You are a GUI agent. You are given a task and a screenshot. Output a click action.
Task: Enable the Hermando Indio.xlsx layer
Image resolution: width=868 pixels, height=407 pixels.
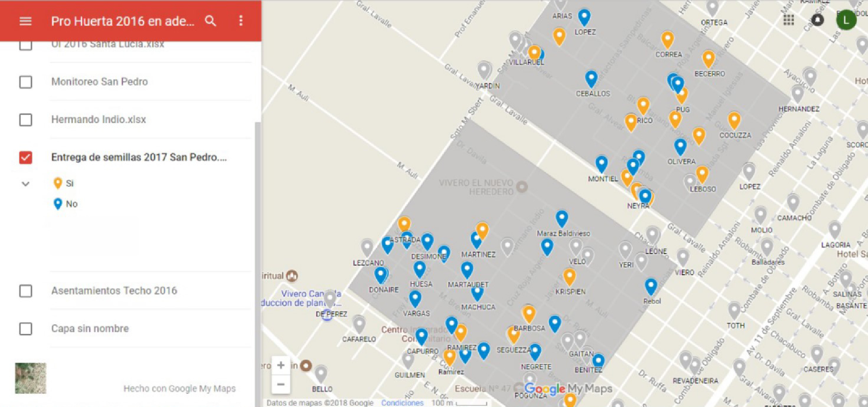tap(26, 119)
